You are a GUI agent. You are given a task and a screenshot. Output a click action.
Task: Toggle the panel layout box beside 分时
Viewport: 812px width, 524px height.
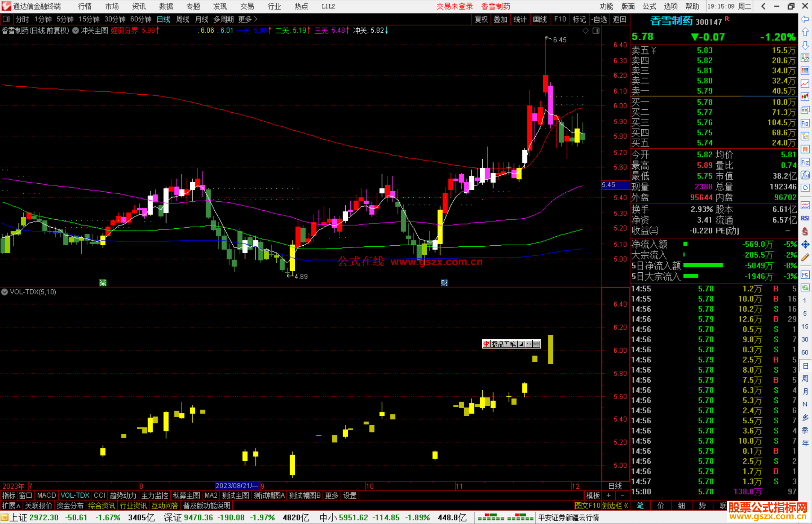(6, 19)
